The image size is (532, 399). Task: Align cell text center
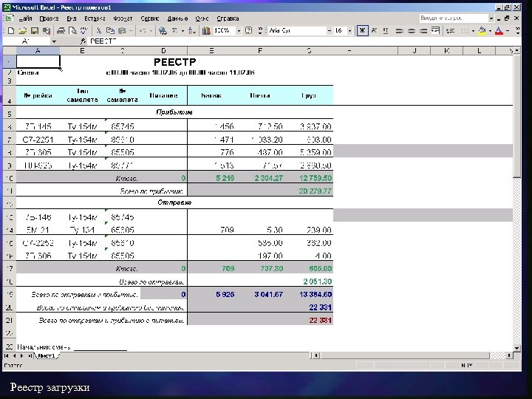coord(412,31)
